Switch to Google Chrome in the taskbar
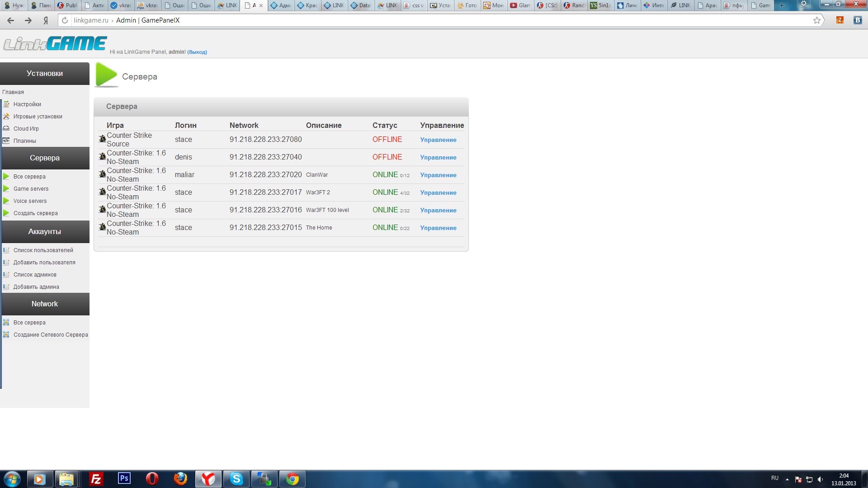Screen dimensions: 868x488 [x=292, y=479]
